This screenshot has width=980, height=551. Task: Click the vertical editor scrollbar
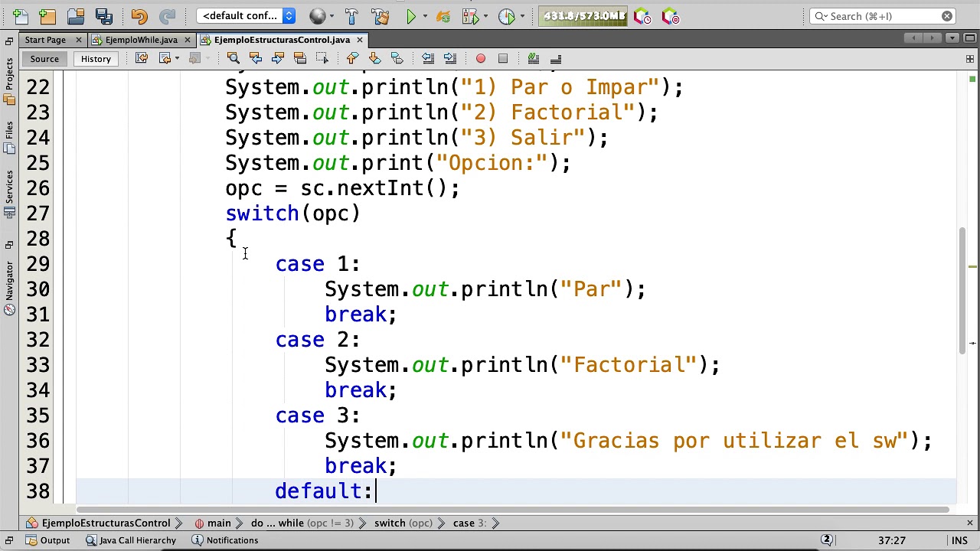point(962,291)
